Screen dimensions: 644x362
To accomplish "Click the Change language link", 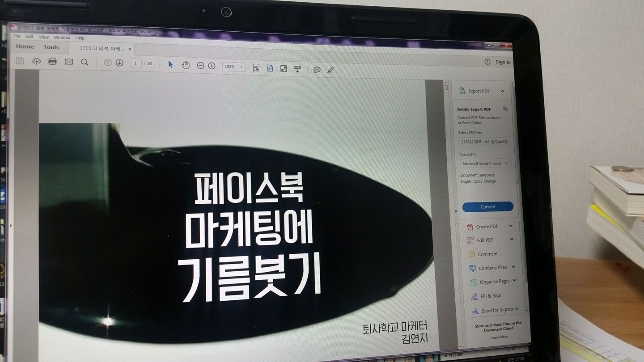I will (x=490, y=181).
